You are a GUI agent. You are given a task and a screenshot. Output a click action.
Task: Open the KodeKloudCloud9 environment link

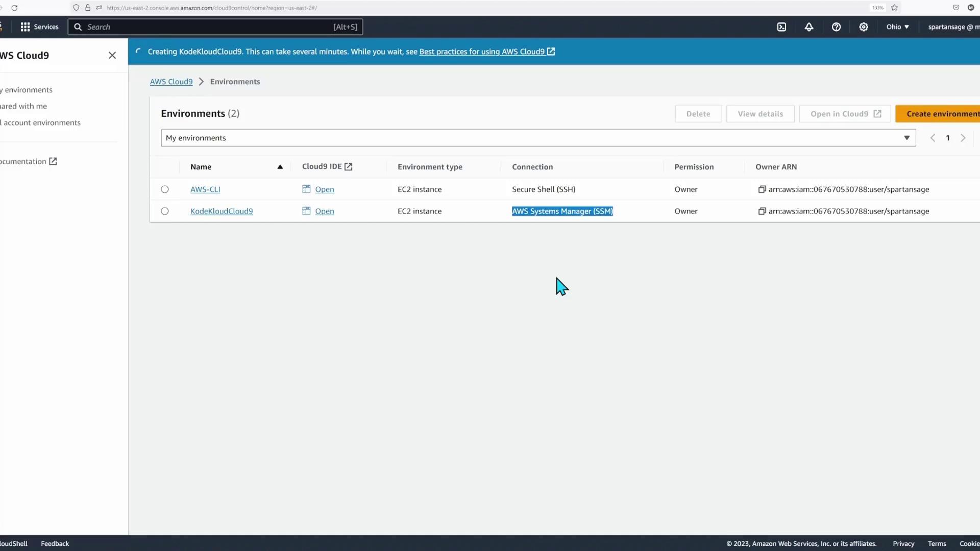pos(222,211)
